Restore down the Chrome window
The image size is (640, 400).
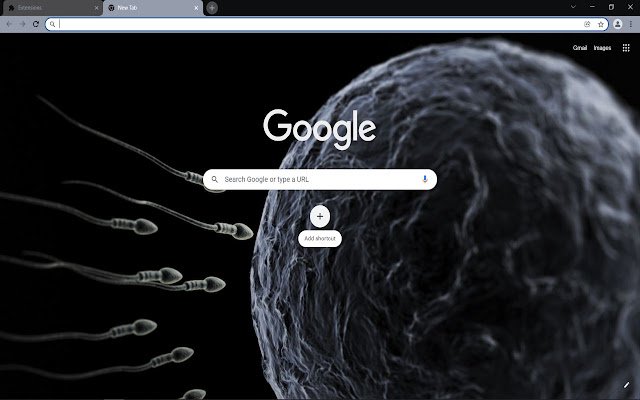pos(611,7)
